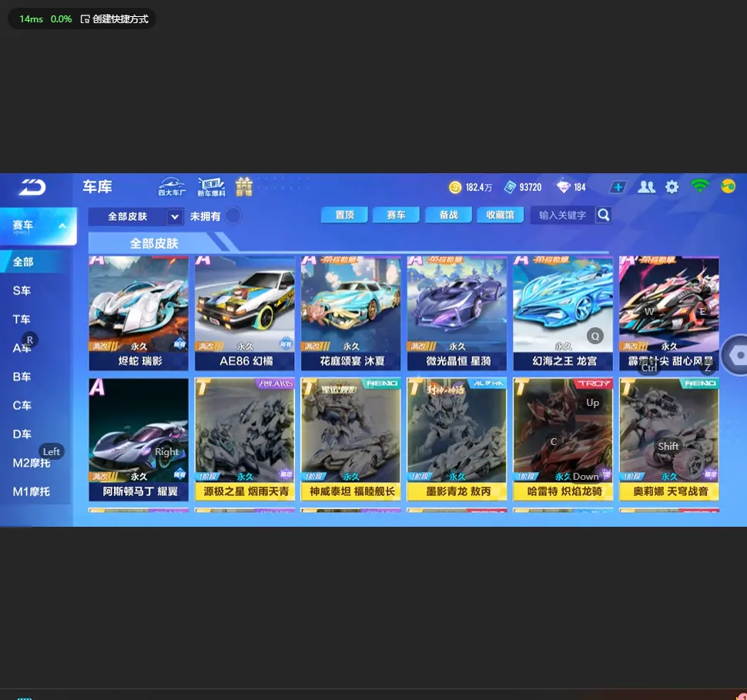This screenshot has height=700, width=747.
Task: Click the 创建快捷方式 shortcut icon
Action: pos(85,19)
